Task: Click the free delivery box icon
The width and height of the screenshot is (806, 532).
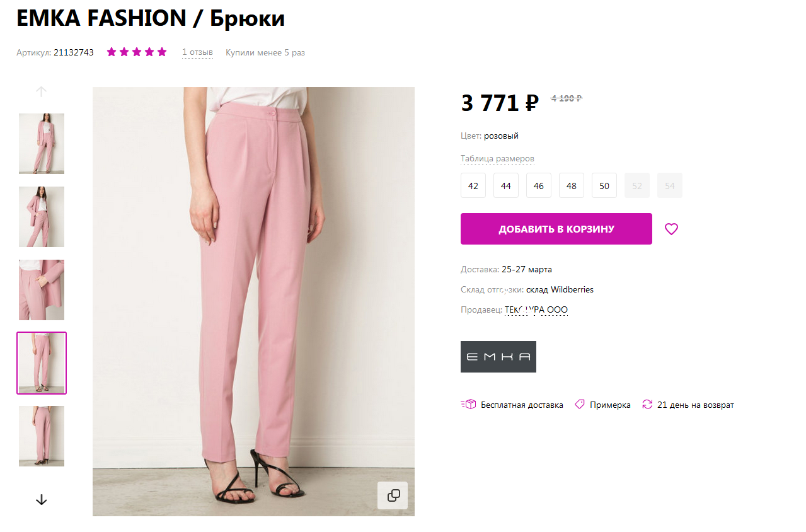Action: [x=468, y=405]
